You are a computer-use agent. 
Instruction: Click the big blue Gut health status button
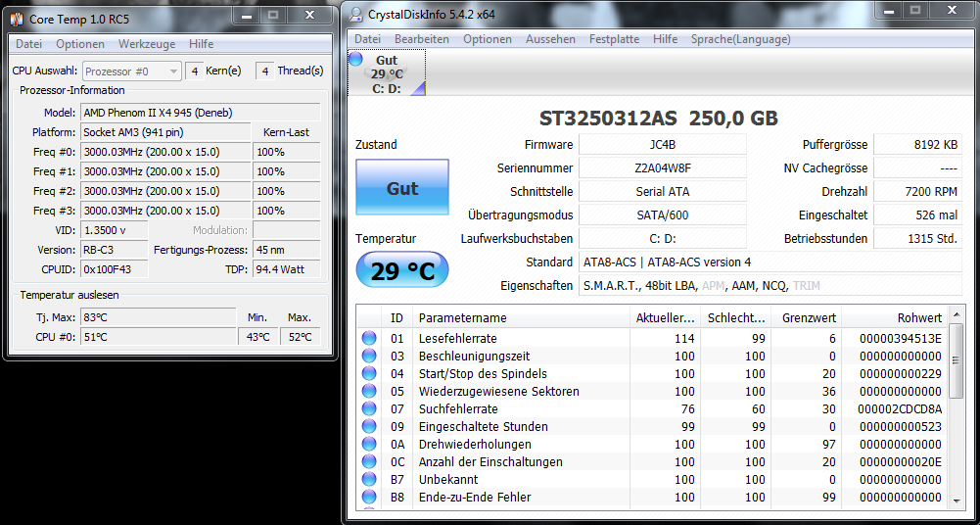(402, 187)
